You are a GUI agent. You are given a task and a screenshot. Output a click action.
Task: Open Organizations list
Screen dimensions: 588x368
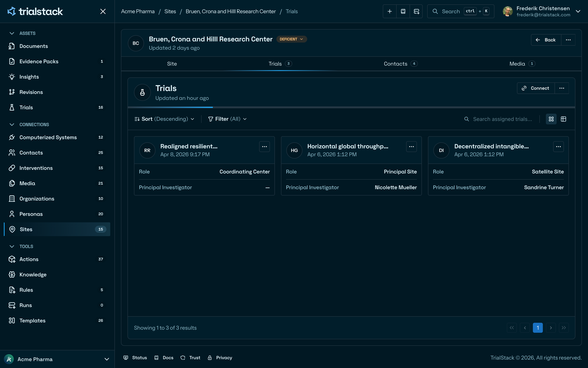57,199
